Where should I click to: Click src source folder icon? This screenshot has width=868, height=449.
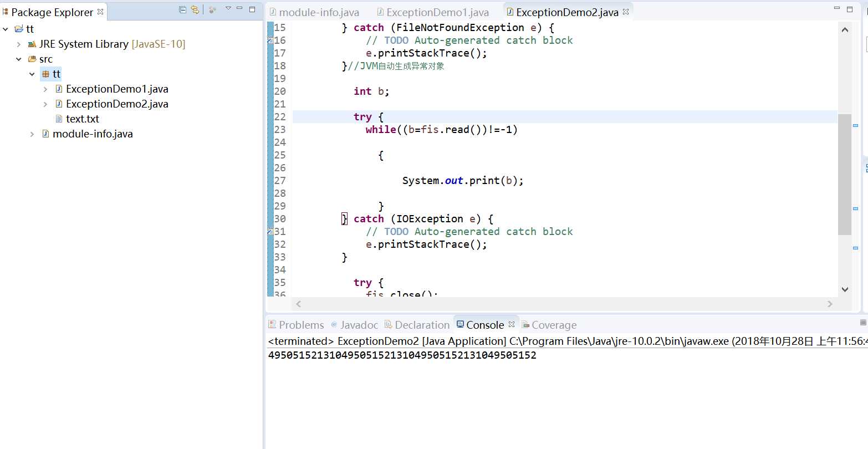pos(32,59)
